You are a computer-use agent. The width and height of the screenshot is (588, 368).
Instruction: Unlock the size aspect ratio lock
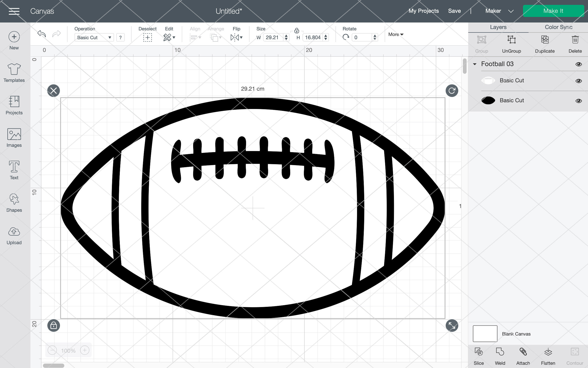tap(297, 31)
